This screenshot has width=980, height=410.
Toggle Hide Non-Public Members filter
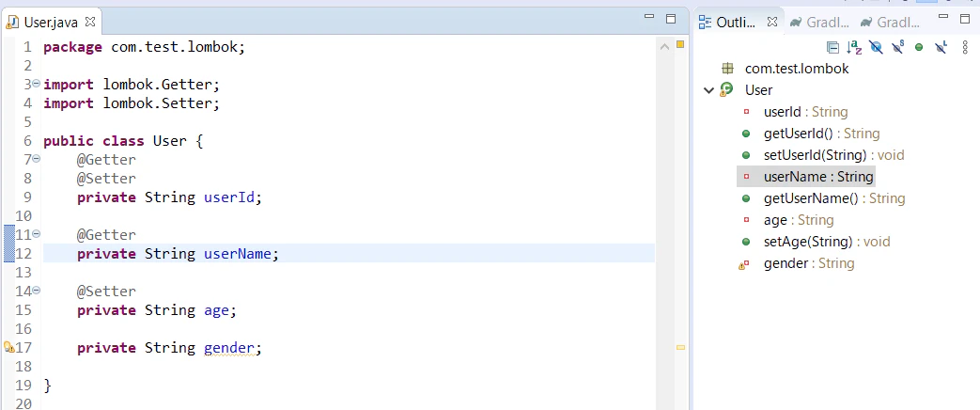click(919, 47)
